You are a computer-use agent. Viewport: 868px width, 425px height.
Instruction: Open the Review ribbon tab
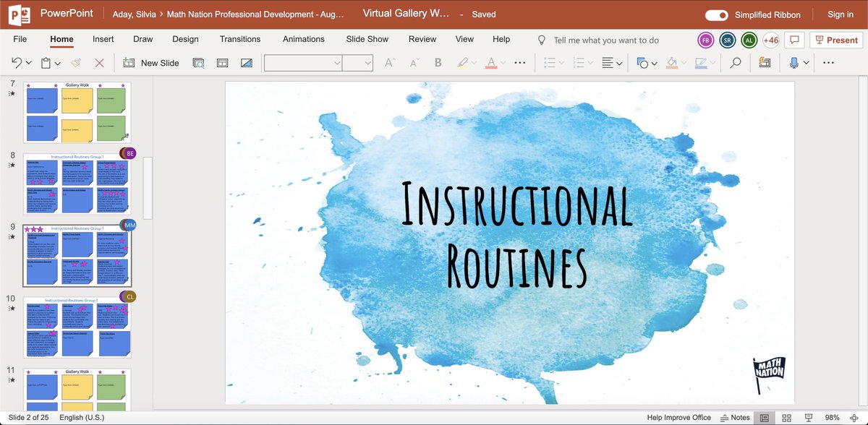click(x=422, y=40)
